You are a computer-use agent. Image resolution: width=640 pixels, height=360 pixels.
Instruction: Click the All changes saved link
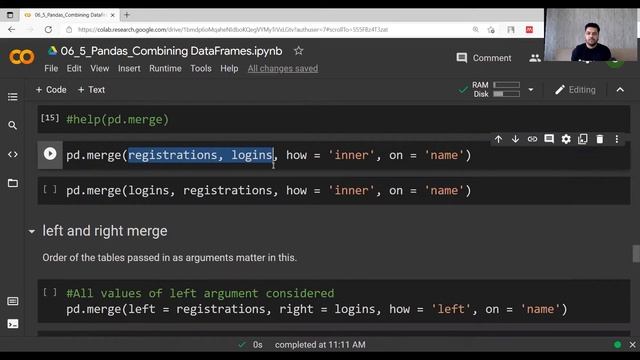[283, 69]
